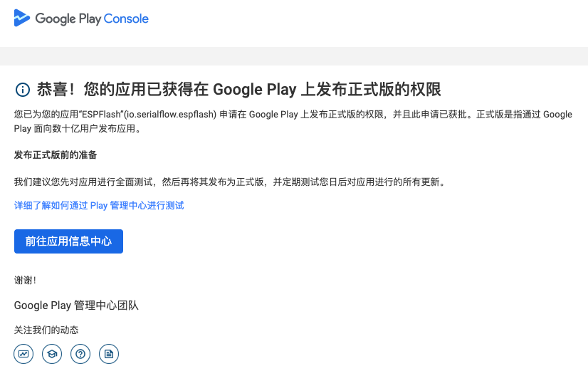Click the Google Play 管理中心团队 signature
This screenshot has height=376, width=588.
click(x=76, y=305)
